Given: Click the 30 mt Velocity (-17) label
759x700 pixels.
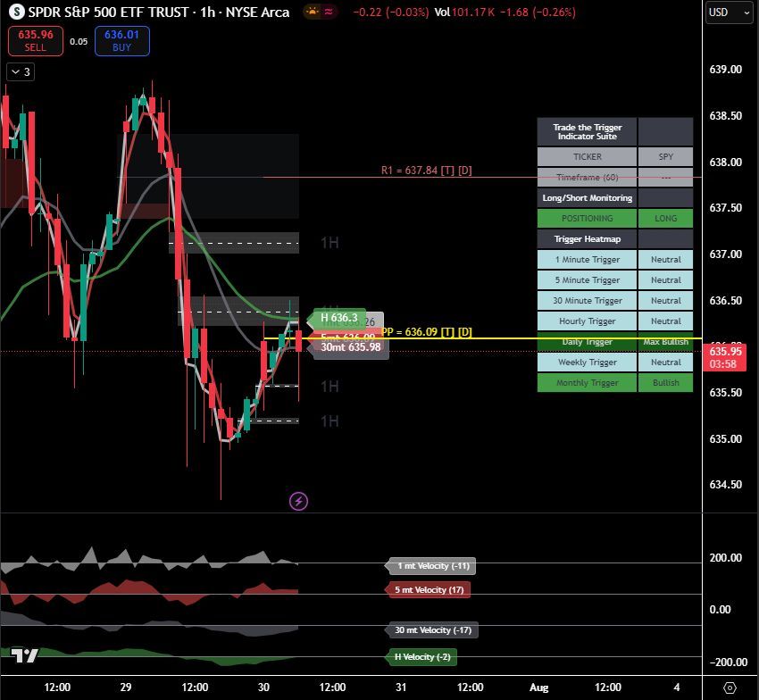Looking at the screenshot, I should tap(433, 629).
